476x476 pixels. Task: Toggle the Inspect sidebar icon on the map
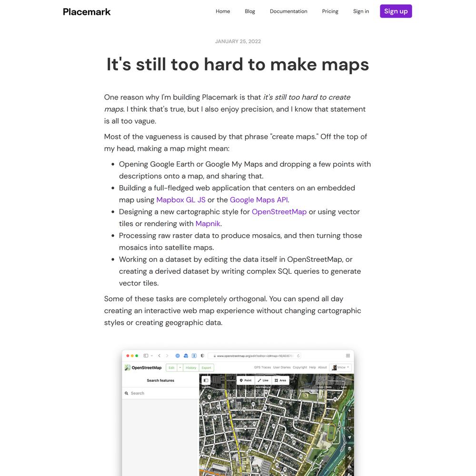[x=206, y=380]
